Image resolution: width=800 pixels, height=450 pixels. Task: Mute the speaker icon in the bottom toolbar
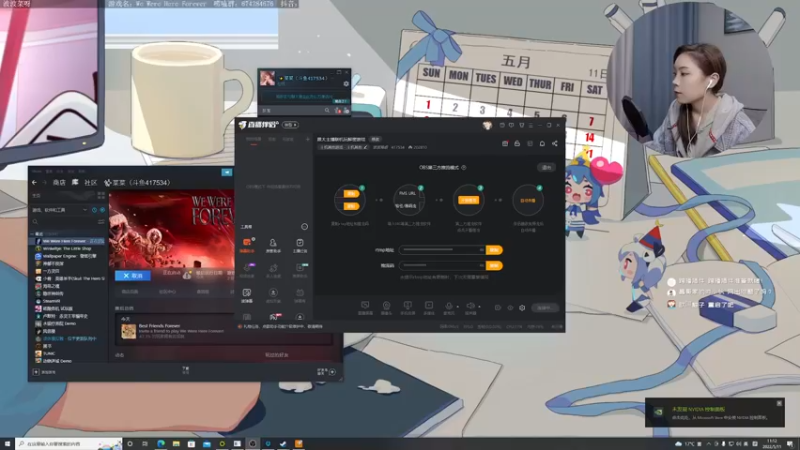470,308
